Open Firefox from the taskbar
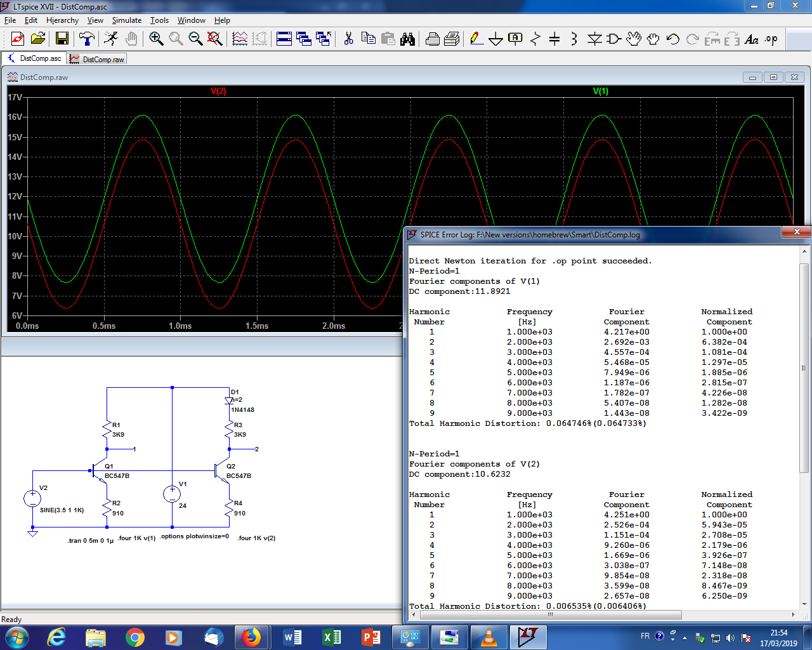The width and height of the screenshot is (812, 650). [251, 637]
